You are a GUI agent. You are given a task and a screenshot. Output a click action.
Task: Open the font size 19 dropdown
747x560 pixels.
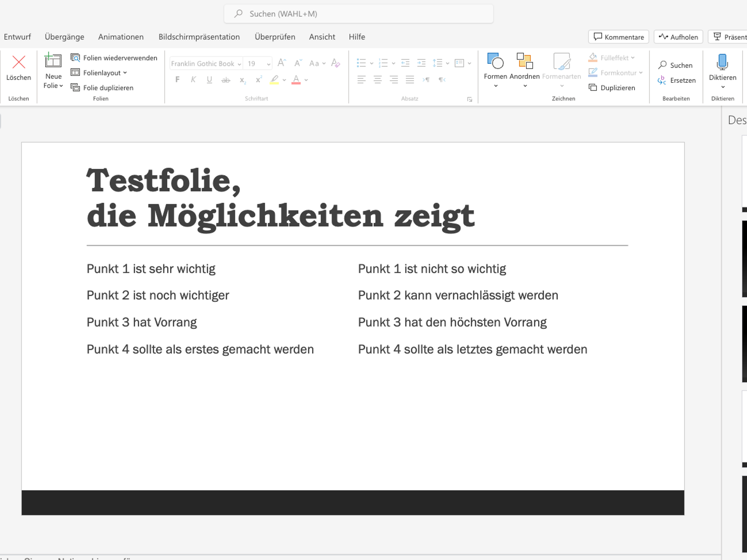click(268, 64)
